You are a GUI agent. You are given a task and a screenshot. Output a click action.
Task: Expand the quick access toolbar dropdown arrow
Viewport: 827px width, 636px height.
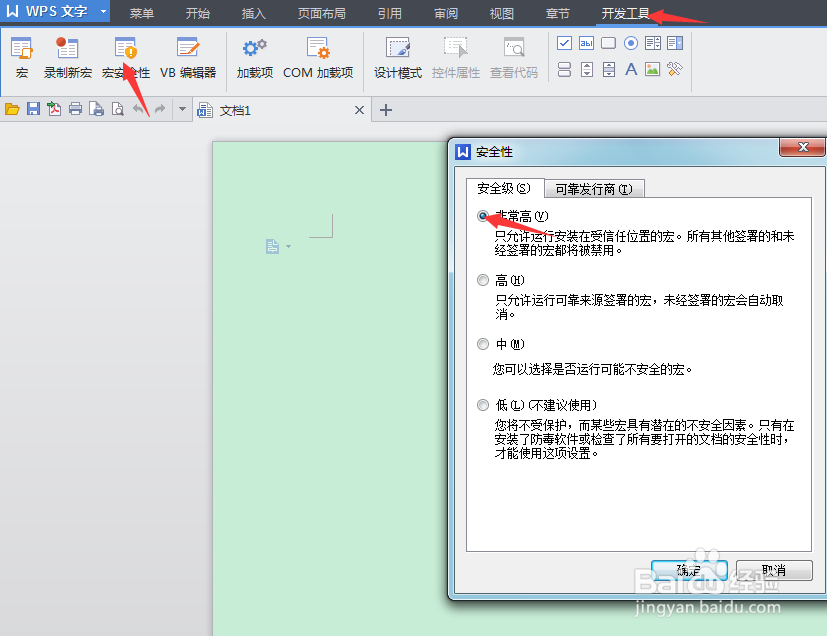(x=181, y=110)
